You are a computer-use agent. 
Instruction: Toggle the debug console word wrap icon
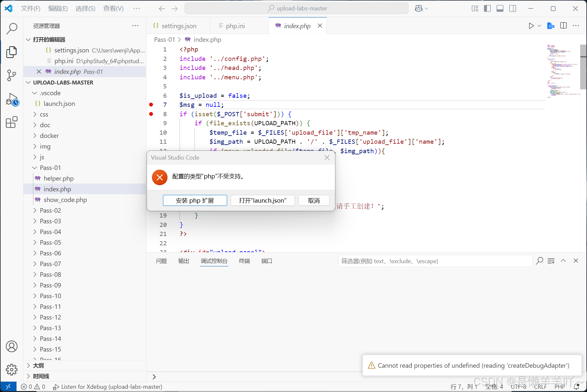tap(551, 261)
